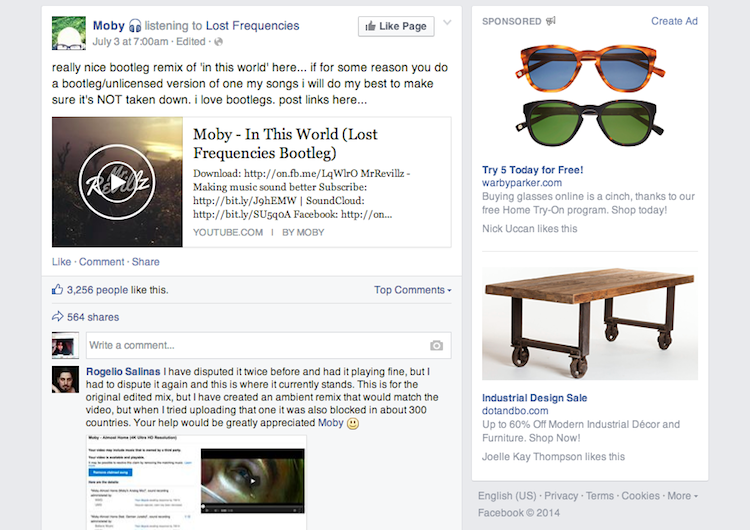Click the BY MOBY attribution
This screenshot has width=750, height=530.
[x=303, y=232]
